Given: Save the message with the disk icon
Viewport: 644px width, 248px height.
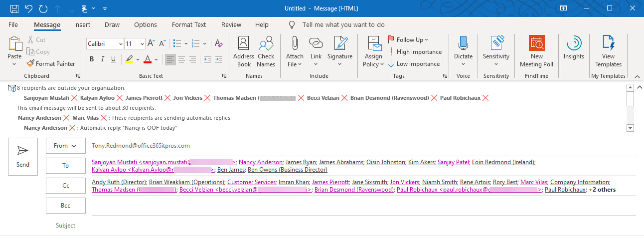Looking at the screenshot, I should click(14, 8).
